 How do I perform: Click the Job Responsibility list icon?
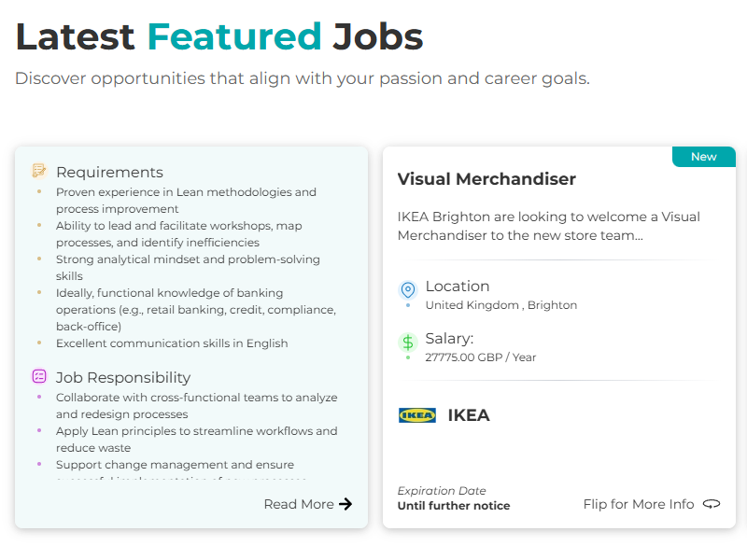pos(39,377)
